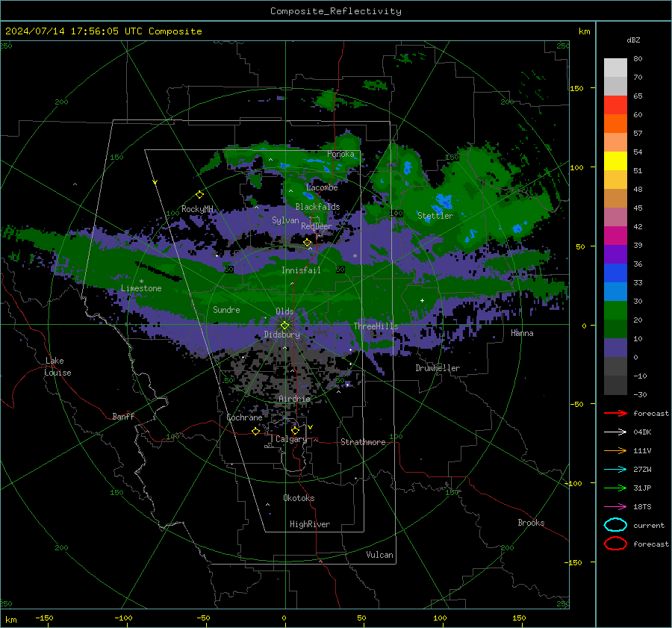Click the Sundre city label
Image resolution: width=672 pixels, height=628 pixels.
pos(226,309)
